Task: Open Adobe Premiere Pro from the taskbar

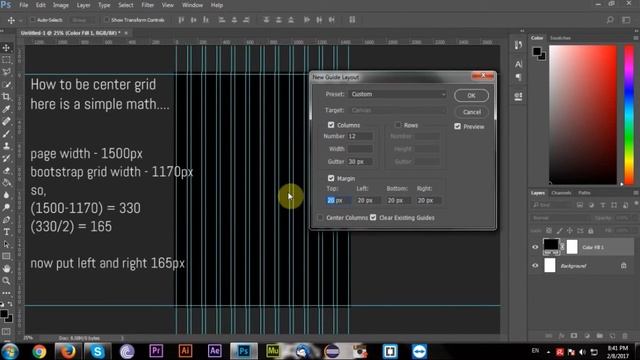Action: coord(156,351)
